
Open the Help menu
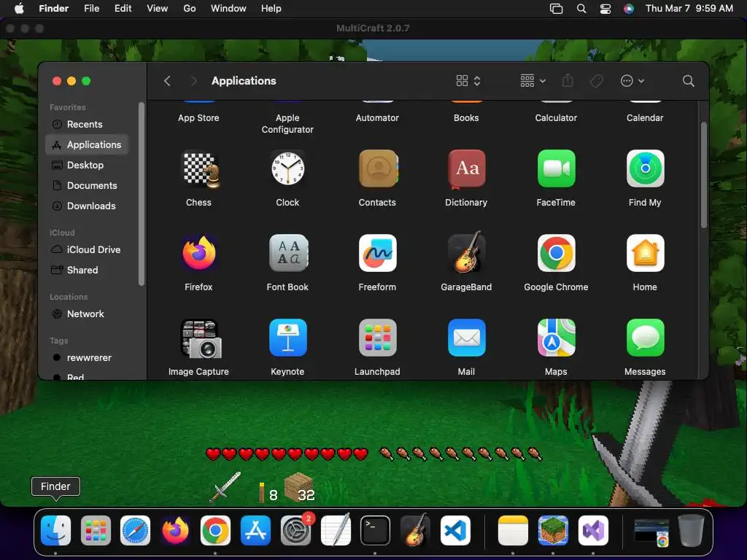point(271,8)
